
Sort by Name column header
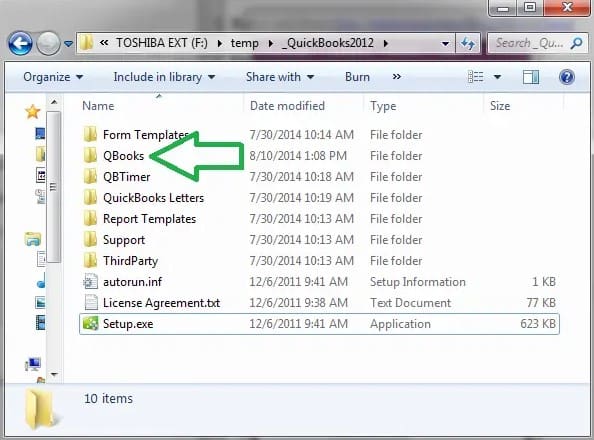click(98, 106)
